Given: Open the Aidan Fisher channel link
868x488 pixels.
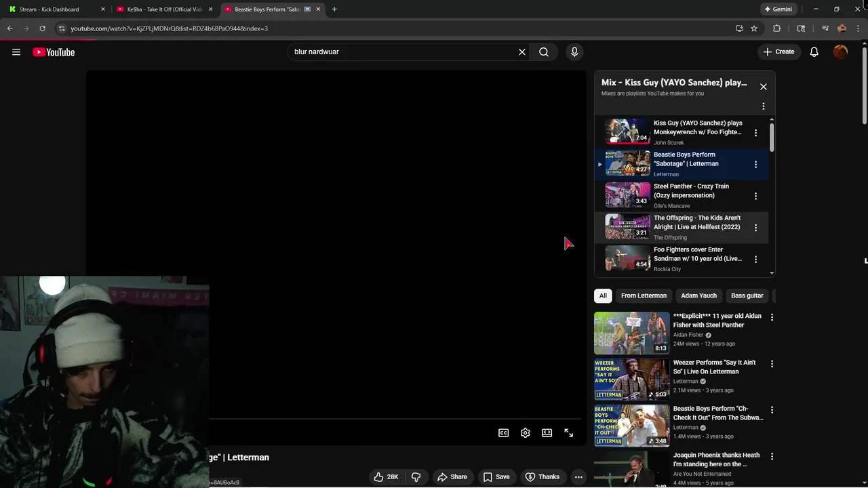Looking at the screenshot, I should (688, 335).
